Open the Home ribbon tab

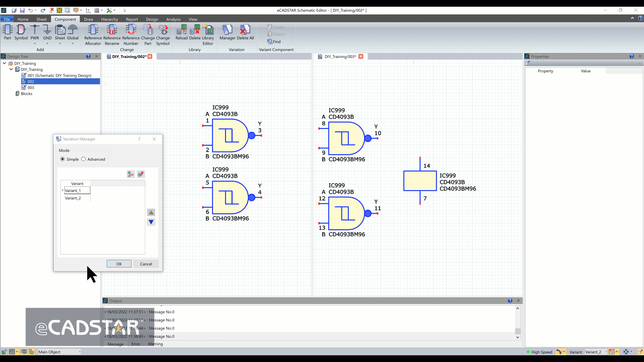[23, 19]
